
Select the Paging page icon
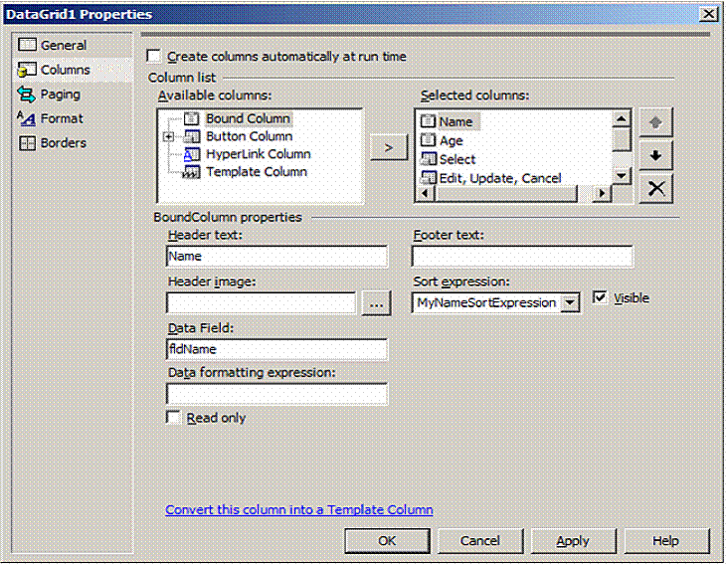coord(27,94)
